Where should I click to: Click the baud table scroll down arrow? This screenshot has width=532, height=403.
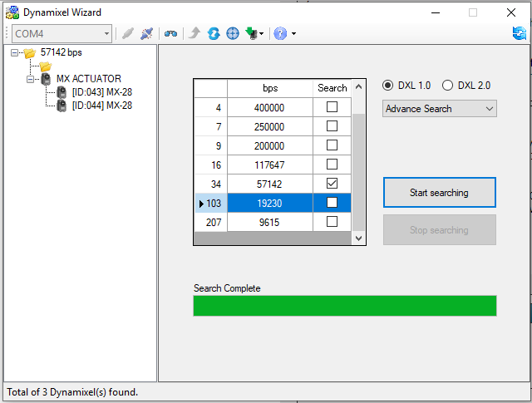point(358,238)
